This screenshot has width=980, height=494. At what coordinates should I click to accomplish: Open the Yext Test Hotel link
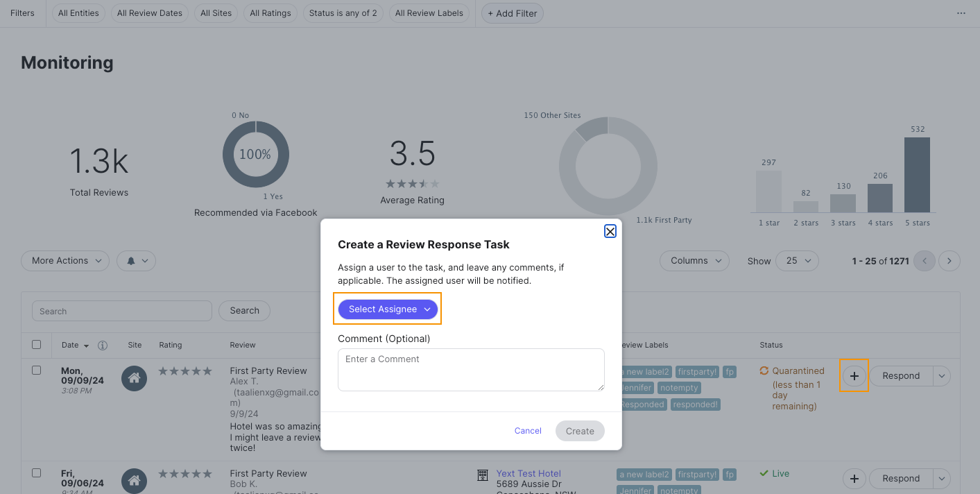528,472
